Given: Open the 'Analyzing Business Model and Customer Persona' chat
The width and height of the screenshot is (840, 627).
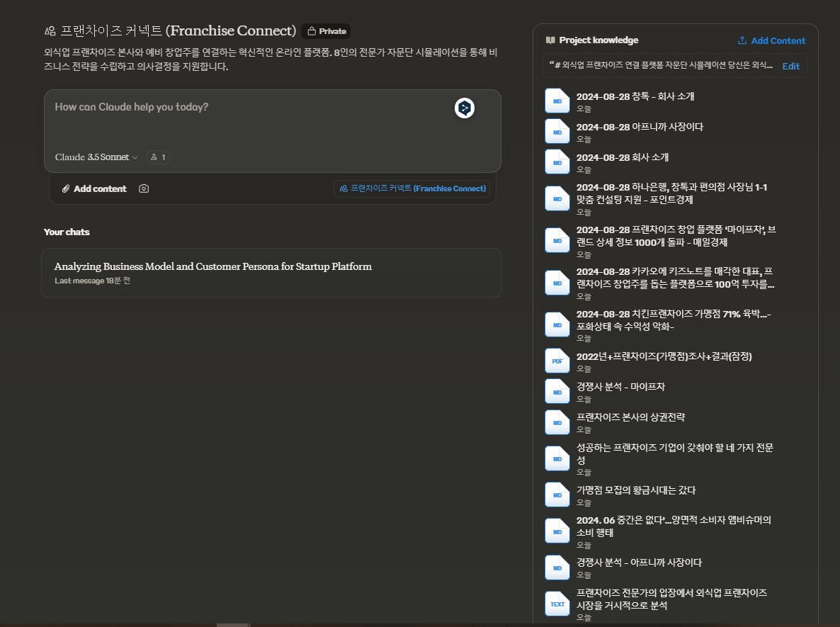Looking at the screenshot, I should point(271,273).
